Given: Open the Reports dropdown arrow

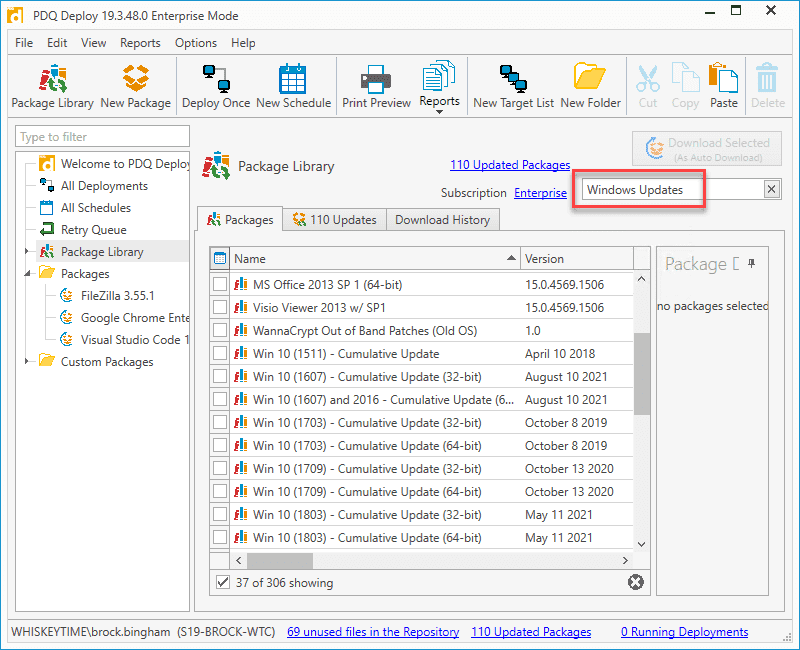Looking at the screenshot, I should click(x=439, y=112).
